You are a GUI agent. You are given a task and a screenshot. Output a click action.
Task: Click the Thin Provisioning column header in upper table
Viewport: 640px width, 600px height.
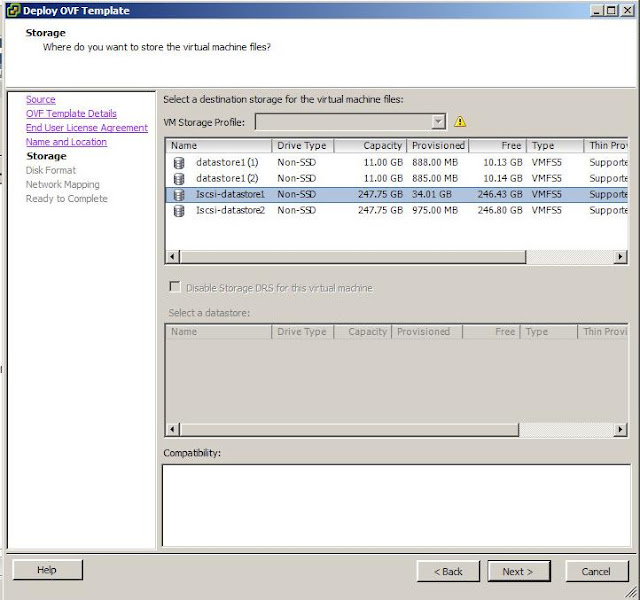coord(607,146)
